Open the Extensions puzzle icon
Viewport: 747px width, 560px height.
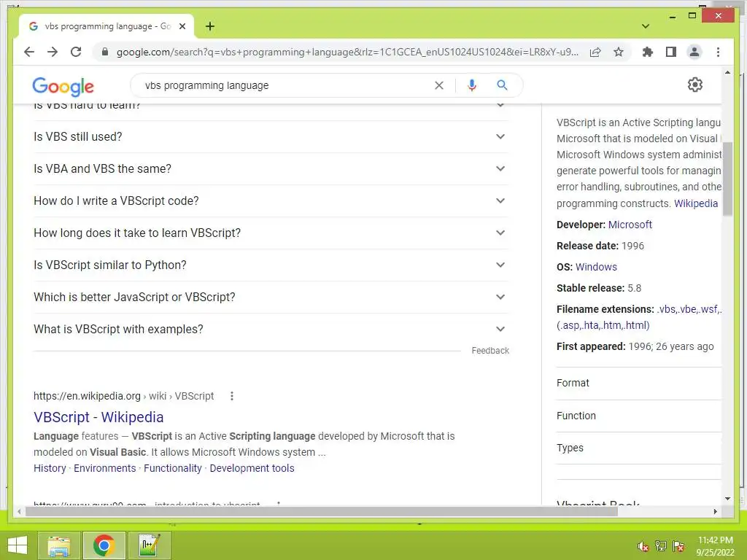point(648,52)
